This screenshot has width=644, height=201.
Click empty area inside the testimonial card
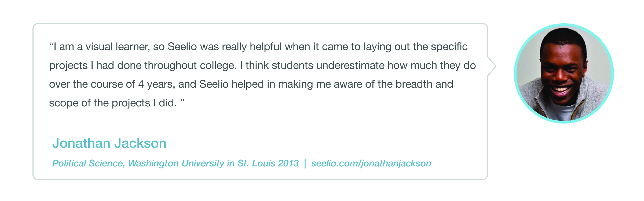click(x=322, y=126)
